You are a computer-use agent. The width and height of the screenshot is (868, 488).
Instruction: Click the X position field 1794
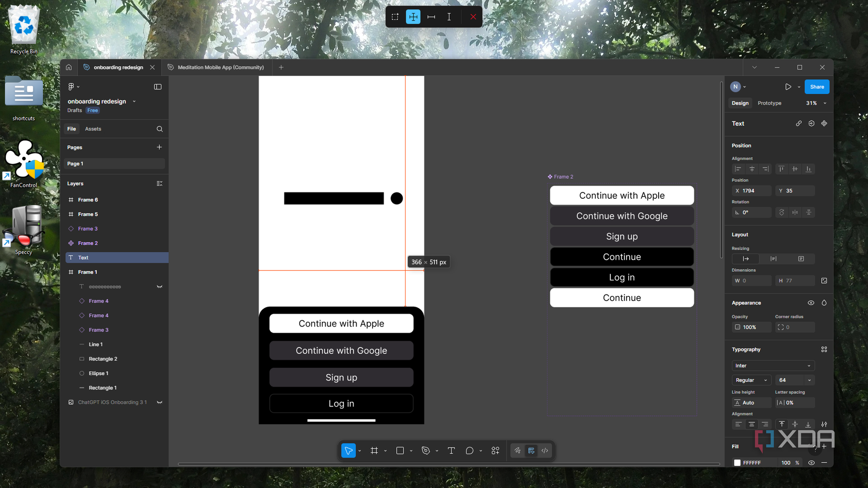751,191
